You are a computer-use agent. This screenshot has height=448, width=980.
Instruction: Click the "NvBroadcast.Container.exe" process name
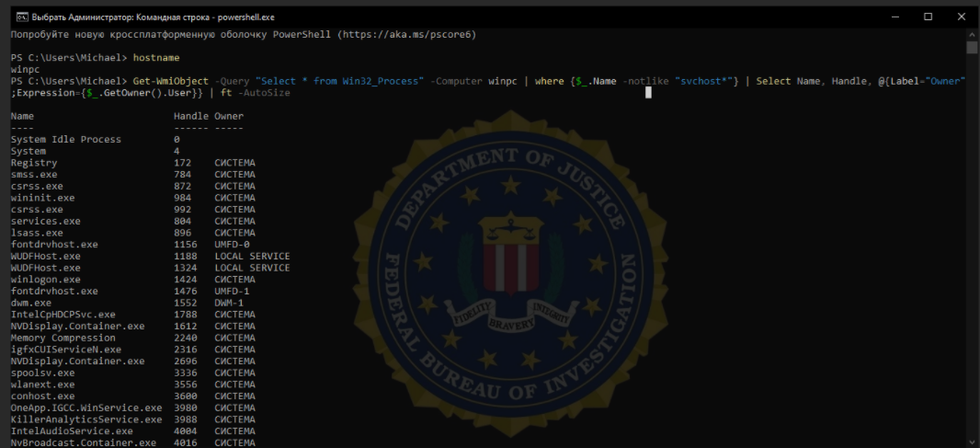pyautogui.click(x=84, y=443)
